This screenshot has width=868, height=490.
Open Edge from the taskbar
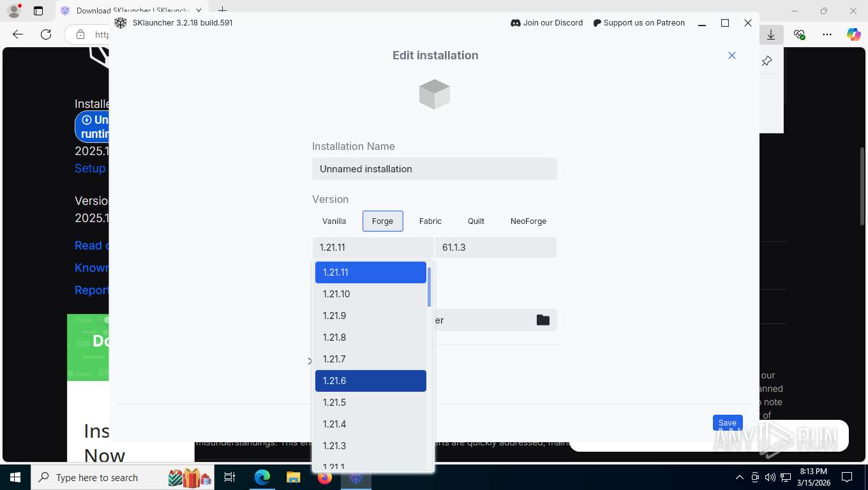pyautogui.click(x=262, y=477)
